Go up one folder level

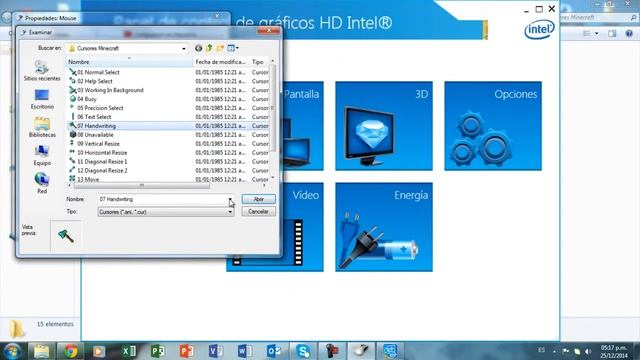(x=209, y=48)
